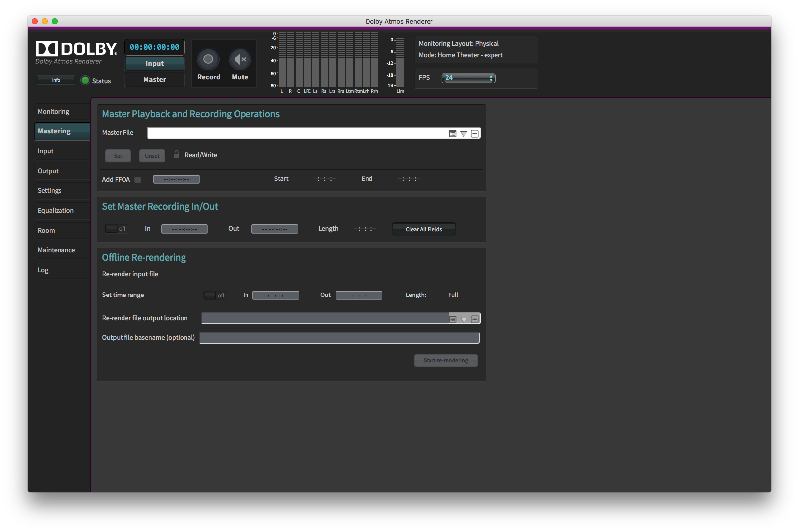Click the Clear All Fields button
Viewport: 799px width, 532px height.
click(424, 229)
